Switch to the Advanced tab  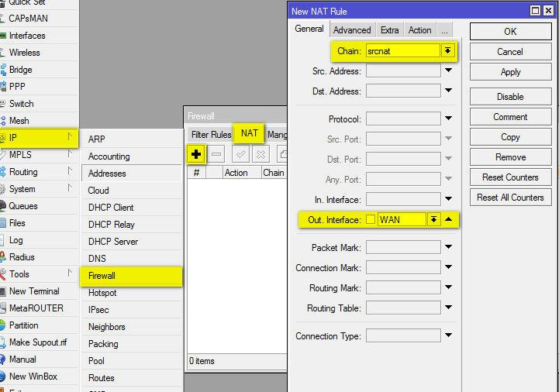pos(352,30)
